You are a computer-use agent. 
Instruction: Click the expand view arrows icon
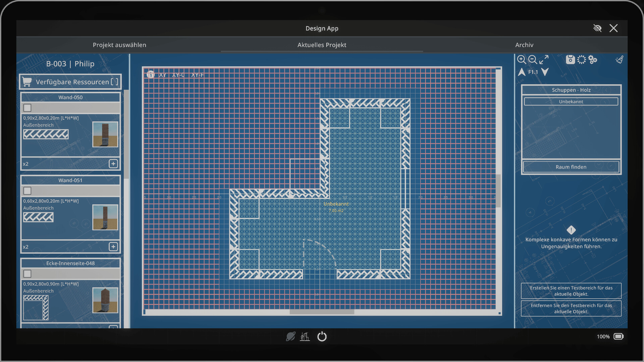[544, 60]
